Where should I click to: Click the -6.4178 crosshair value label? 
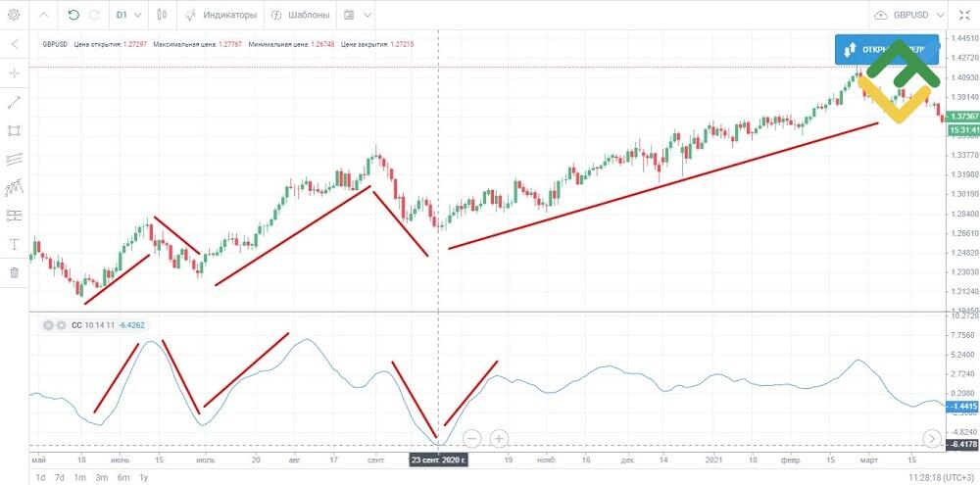[963, 445]
